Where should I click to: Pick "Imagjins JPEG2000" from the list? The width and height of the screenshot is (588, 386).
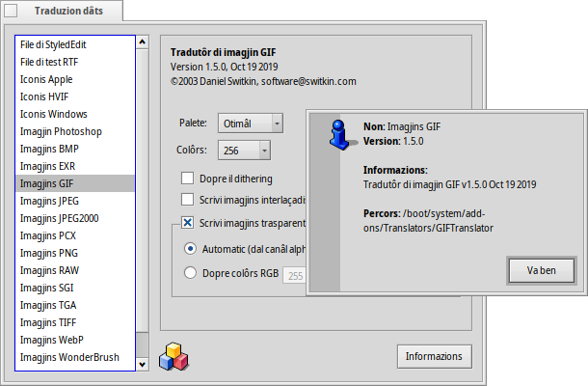pos(59,218)
